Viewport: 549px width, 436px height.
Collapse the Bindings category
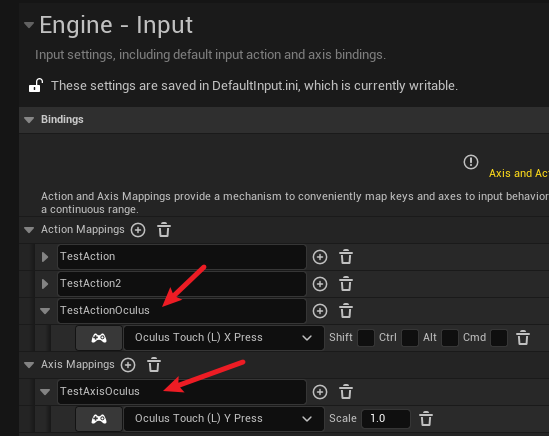(x=29, y=120)
